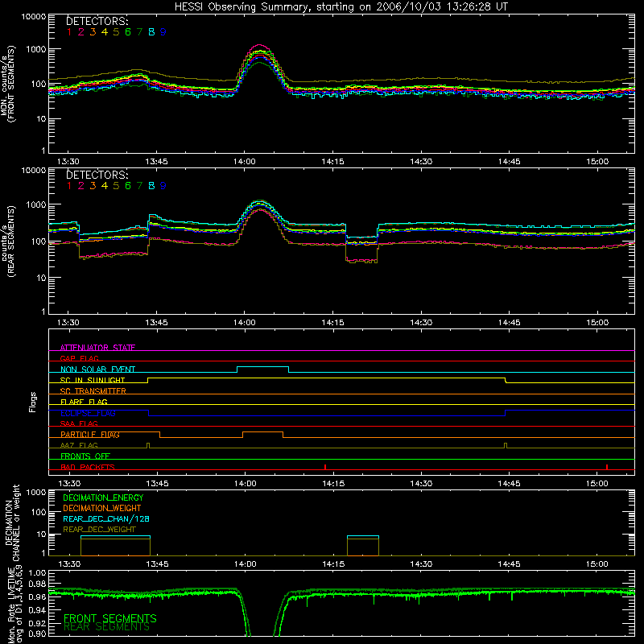Screen dimensions: 644x644
Task: Select detector 1 label in rear segments legend
Action: click(69, 186)
